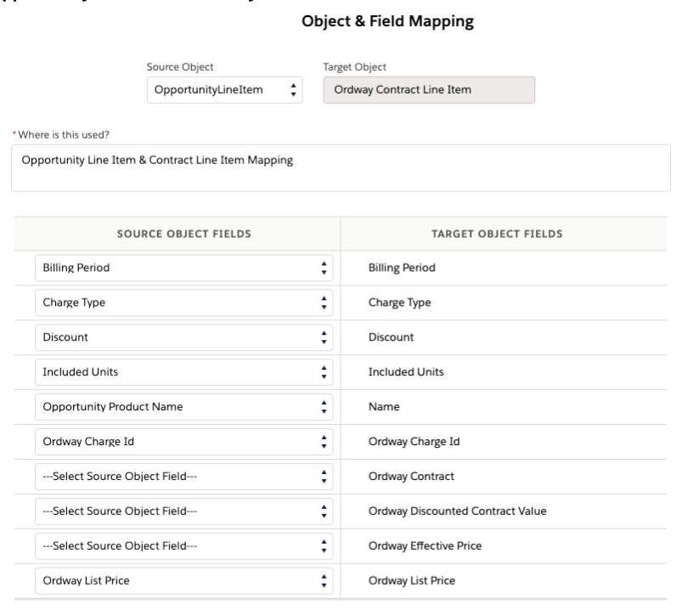Click the Name target field text
Viewport: 688px width, 616px height.
coord(384,407)
